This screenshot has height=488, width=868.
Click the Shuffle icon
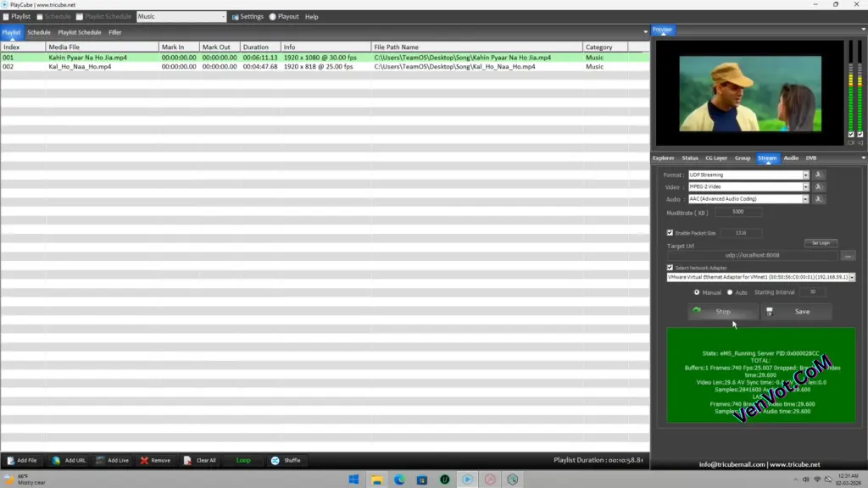click(274, 460)
